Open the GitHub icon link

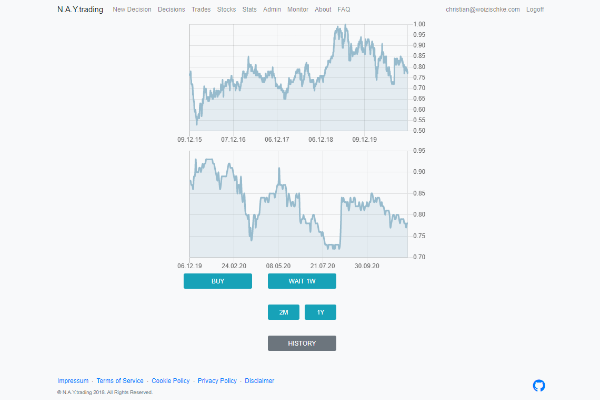[540, 385]
